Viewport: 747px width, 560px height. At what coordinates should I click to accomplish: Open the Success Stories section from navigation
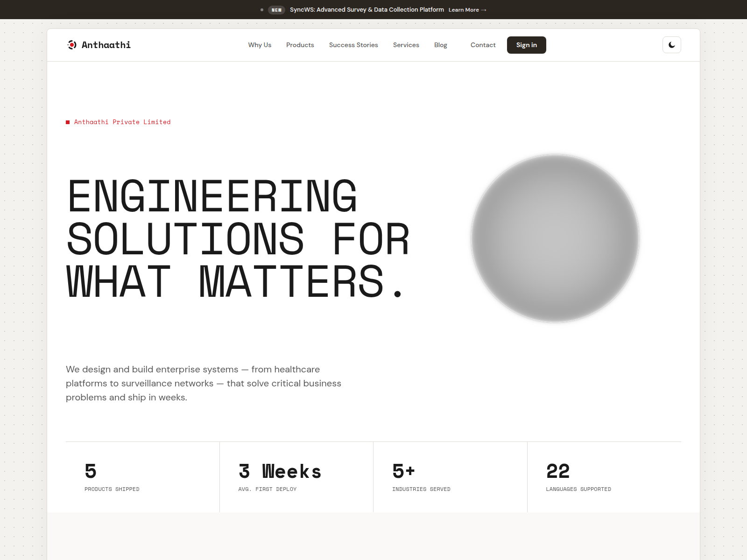click(x=353, y=45)
